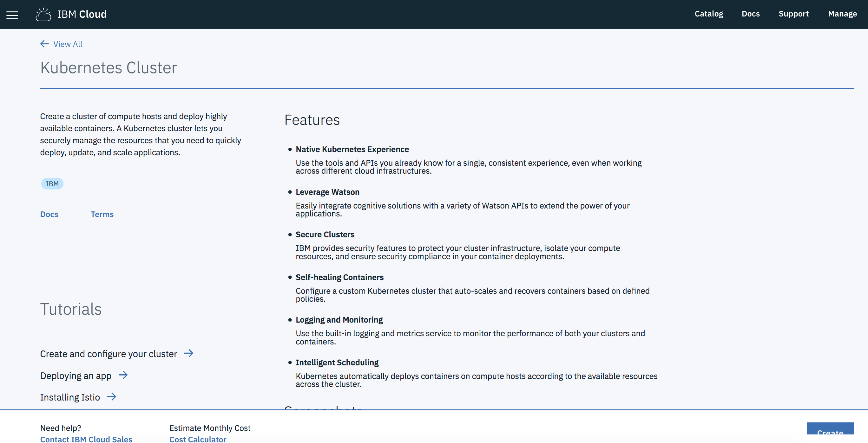This screenshot has height=443, width=868.
Task: Go back via View All link
Action: (x=68, y=44)
